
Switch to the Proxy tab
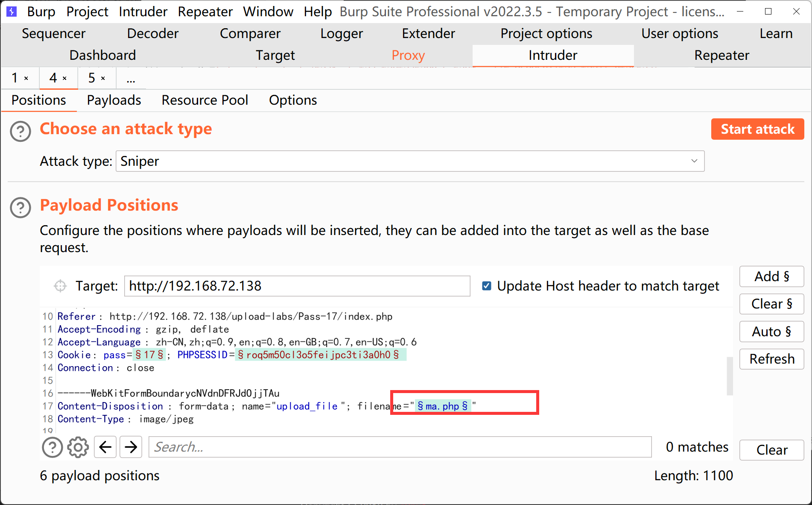(408, 55)
